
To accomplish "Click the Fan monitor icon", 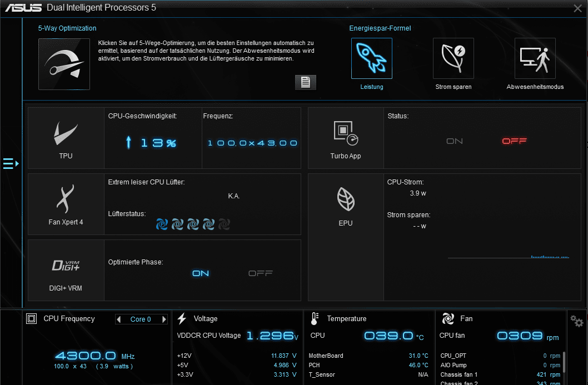I will coord(448,319).
